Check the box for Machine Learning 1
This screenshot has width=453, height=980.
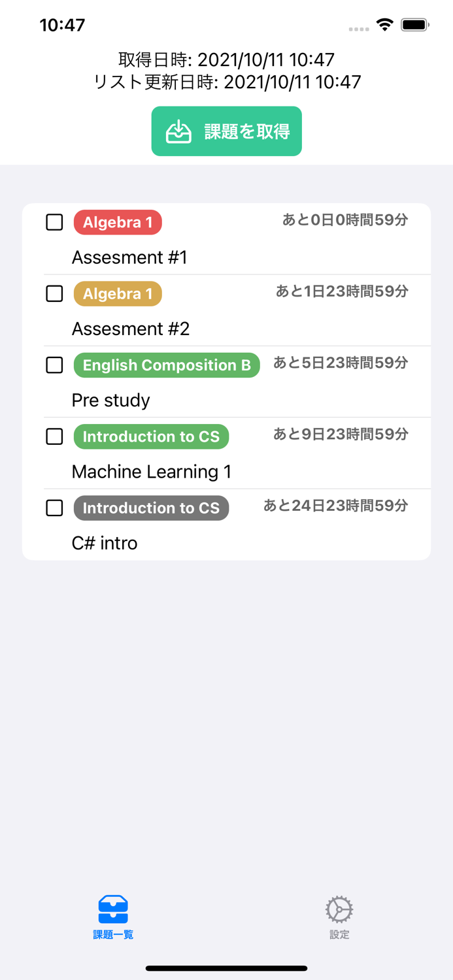tap(54, 436)
